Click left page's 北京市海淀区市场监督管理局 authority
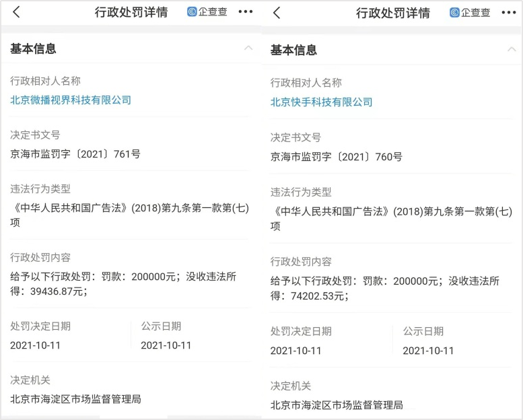This screenshot has height=420, width=523. point(75,399)
